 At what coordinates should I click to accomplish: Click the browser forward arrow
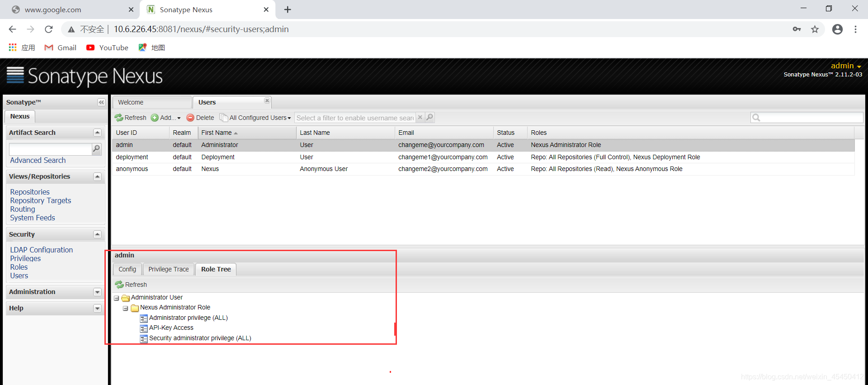(30, 29)
